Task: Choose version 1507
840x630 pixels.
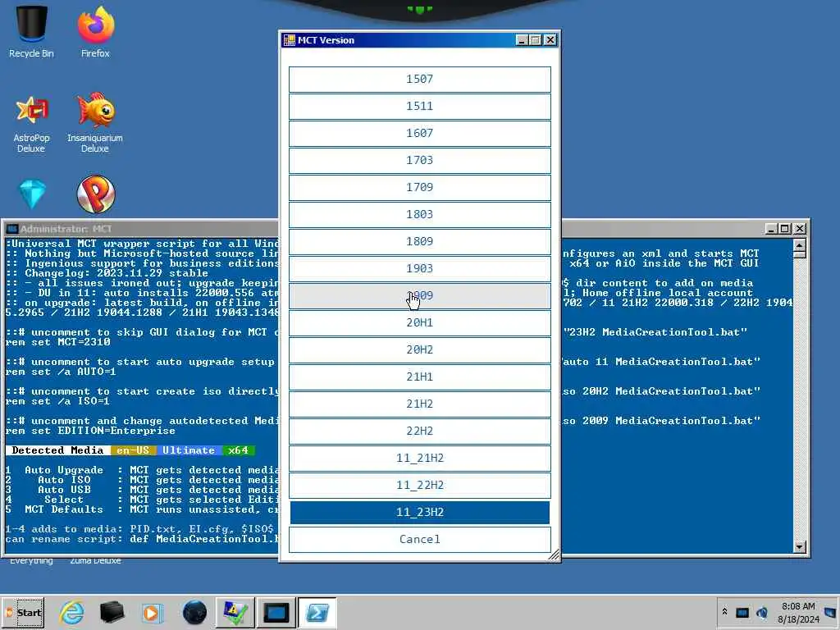Action: pos(419,80)
